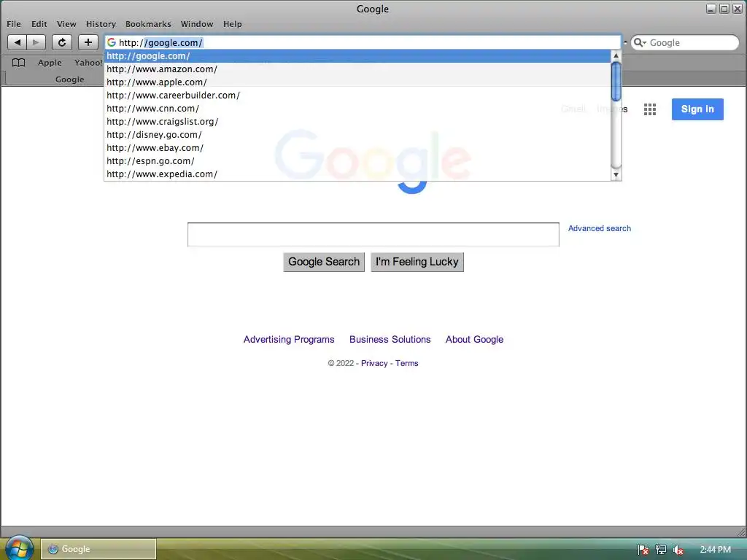Choose http://www.amazon.com/ suggestion
The width and height of the screenshot is (747, 560).
(x=357, y=69)
